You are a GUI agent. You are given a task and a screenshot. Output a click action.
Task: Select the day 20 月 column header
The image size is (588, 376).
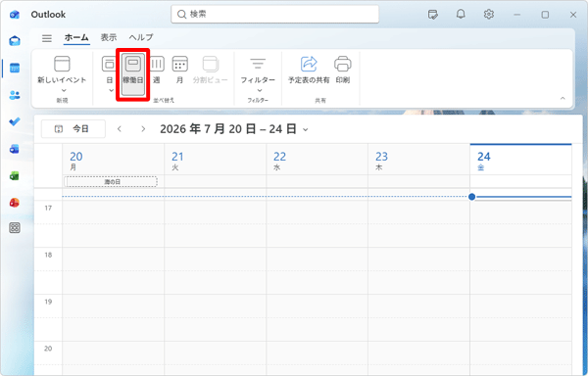[113, 161]
